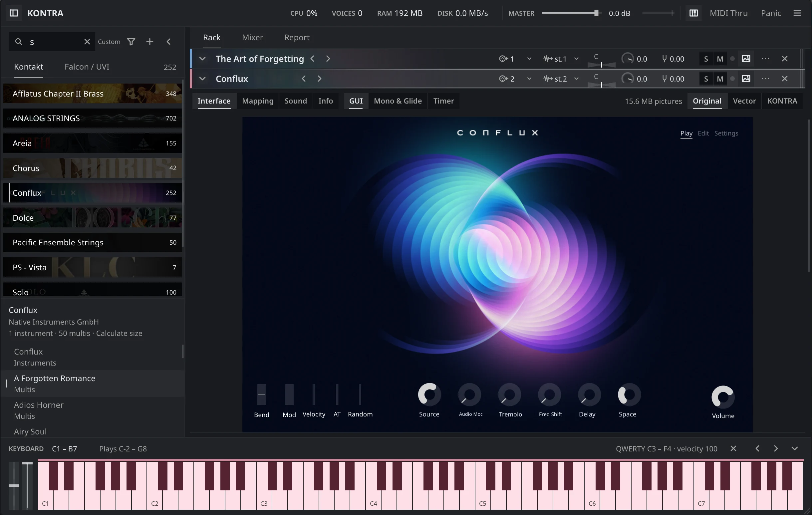Load previous preset for Conflux
The height and width of the screenshot is (515, 812).
[x=304, y=79]
